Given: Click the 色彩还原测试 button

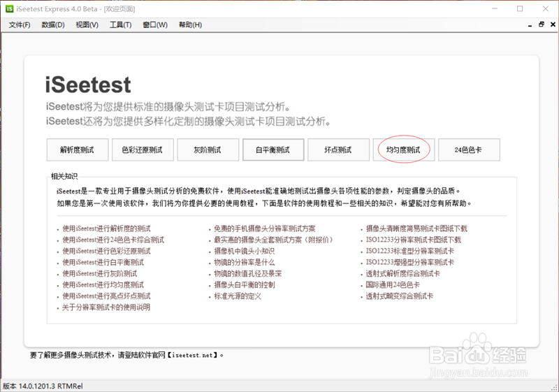Looking at the screenshot, I should click(143, 150).
